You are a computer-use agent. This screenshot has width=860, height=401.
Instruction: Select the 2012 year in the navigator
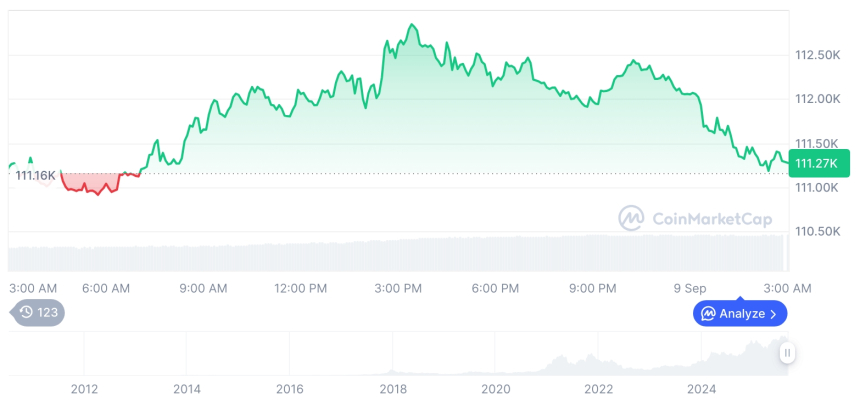pyautogui.click(x=84, y=389)
